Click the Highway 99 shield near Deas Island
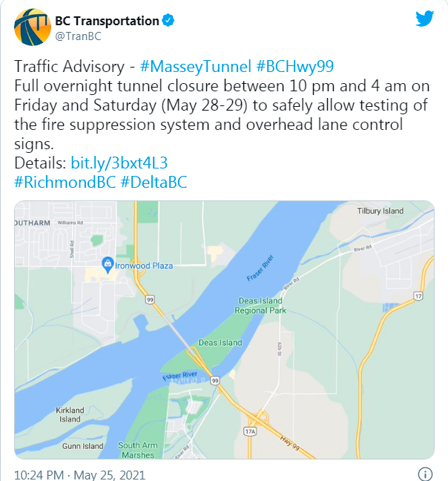448x481 pixels. coord(215,381)
